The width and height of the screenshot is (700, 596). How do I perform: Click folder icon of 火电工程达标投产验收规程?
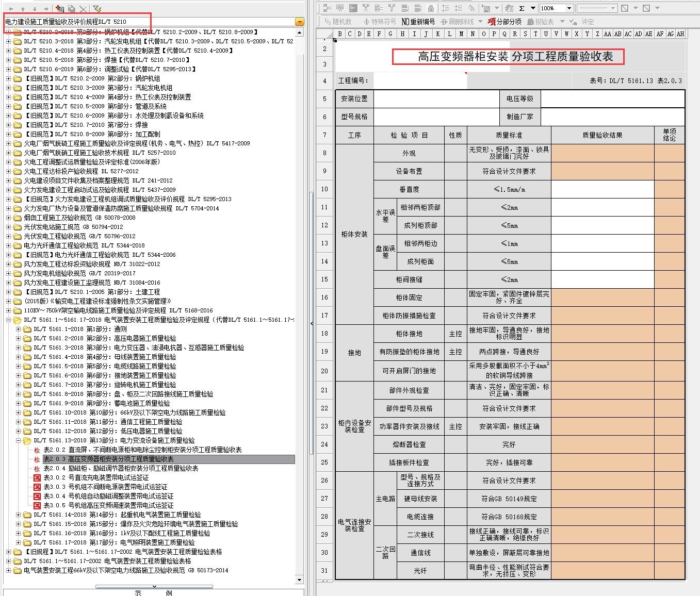pos(18,171)
